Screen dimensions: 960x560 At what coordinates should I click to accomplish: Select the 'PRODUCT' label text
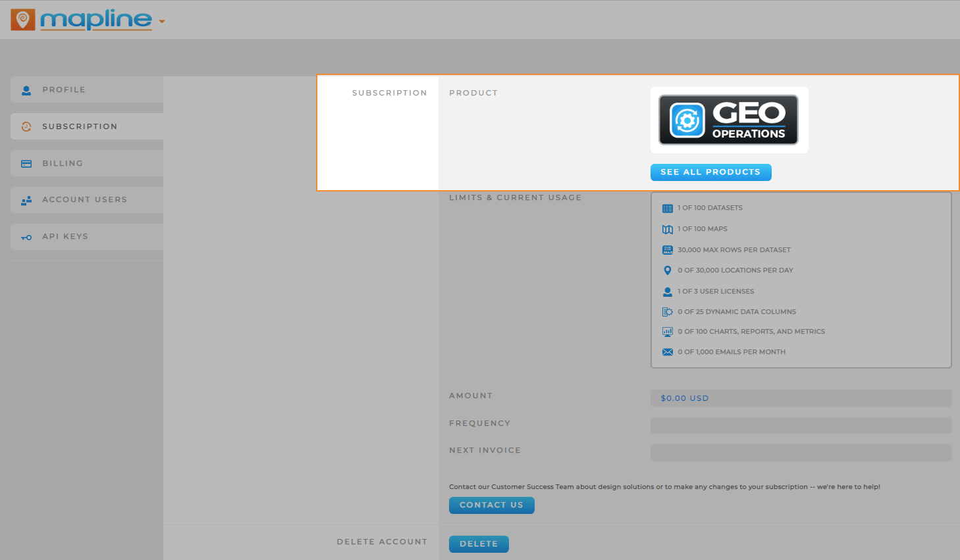[473, 93]
